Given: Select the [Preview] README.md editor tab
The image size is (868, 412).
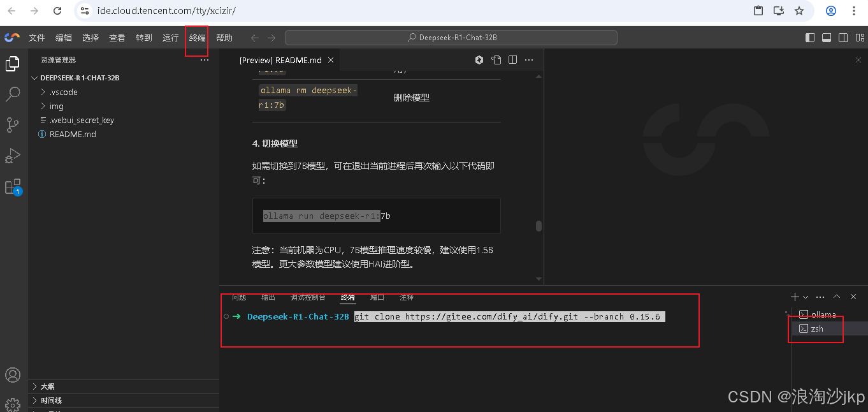Looking at the screenshot, I should [280, 60].
